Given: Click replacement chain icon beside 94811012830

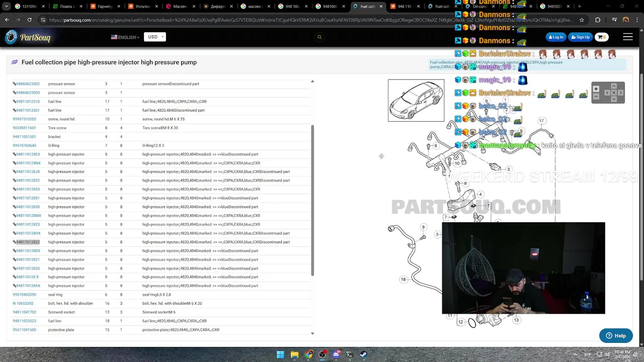Looking at the screenshot, I should pos(15,207).
